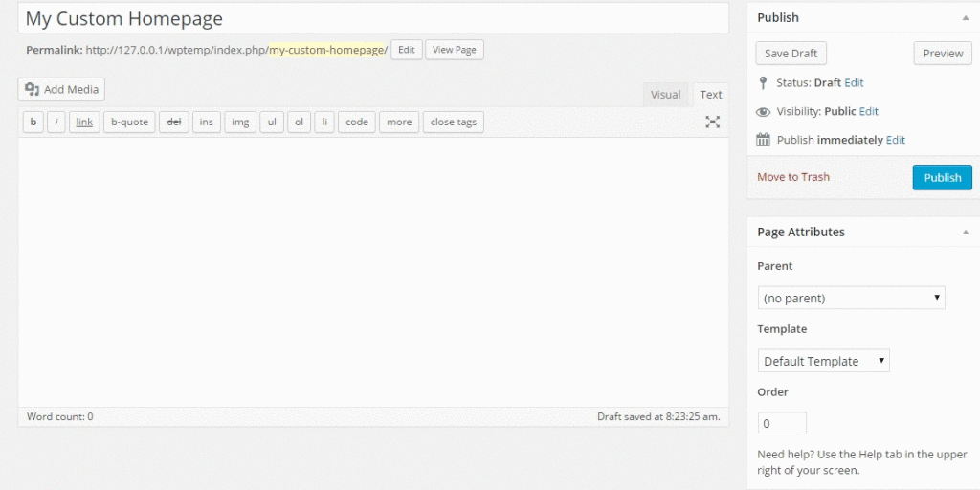
Task: Edit the permalink slug button
Action: 407,50
